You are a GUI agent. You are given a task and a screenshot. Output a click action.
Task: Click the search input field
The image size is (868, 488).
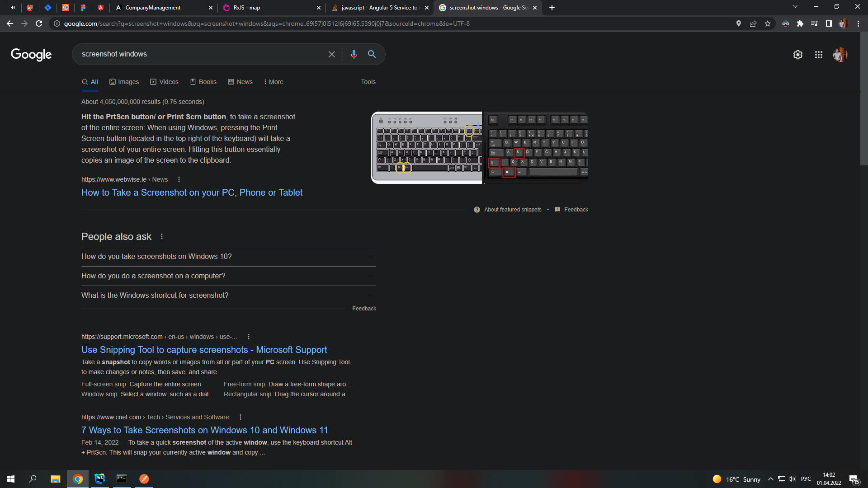point(201,54)
